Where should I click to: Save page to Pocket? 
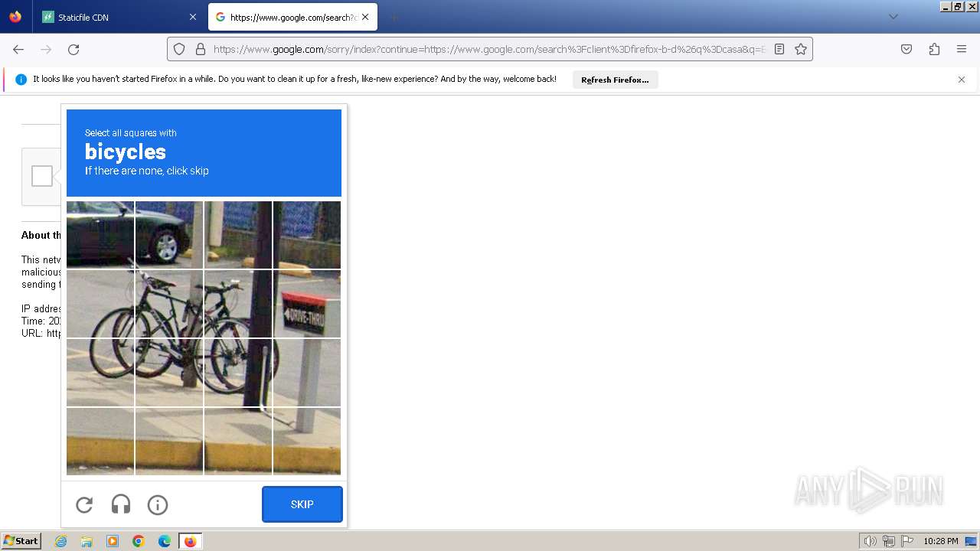click(906, 49)
